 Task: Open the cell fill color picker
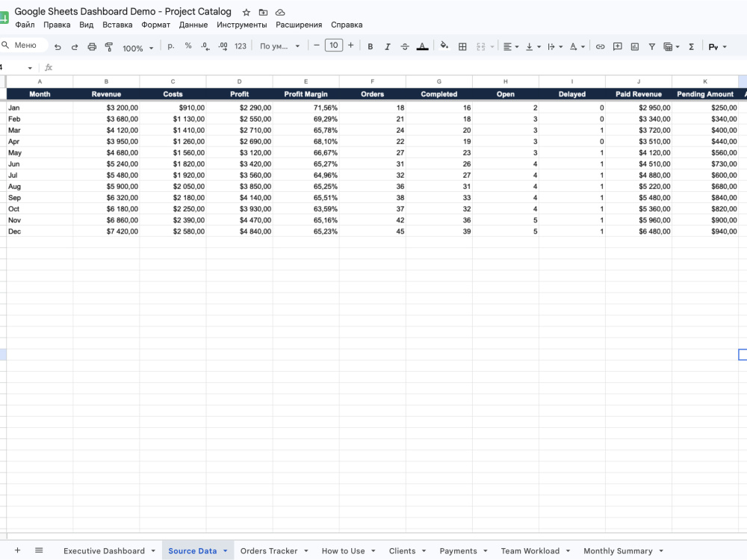[x=444, y=46]
